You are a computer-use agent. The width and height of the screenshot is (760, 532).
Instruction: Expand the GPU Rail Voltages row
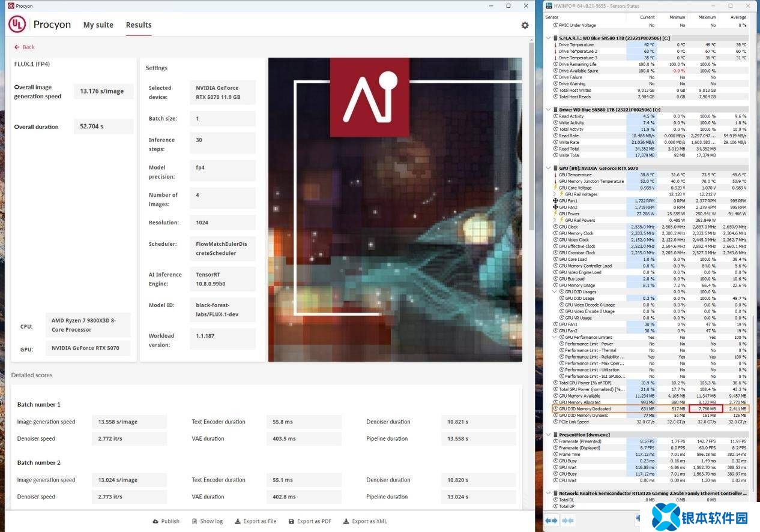pyautogui.click(x=555, y=194)
